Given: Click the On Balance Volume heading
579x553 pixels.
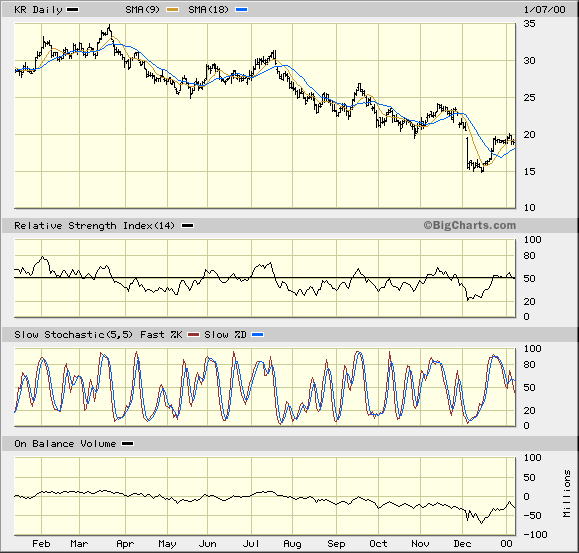Looking at the screenshot, I should (x=65, y=444).
